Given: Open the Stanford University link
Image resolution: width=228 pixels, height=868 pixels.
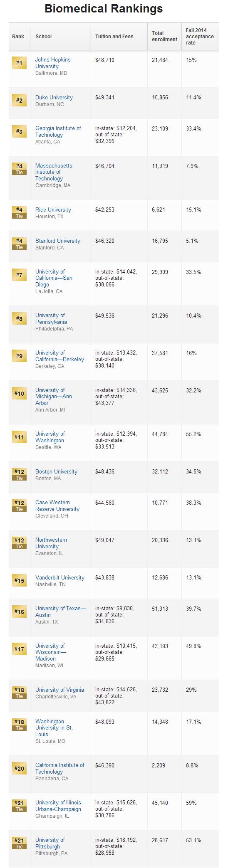Looking at the screenshot, I should (58, 241).
